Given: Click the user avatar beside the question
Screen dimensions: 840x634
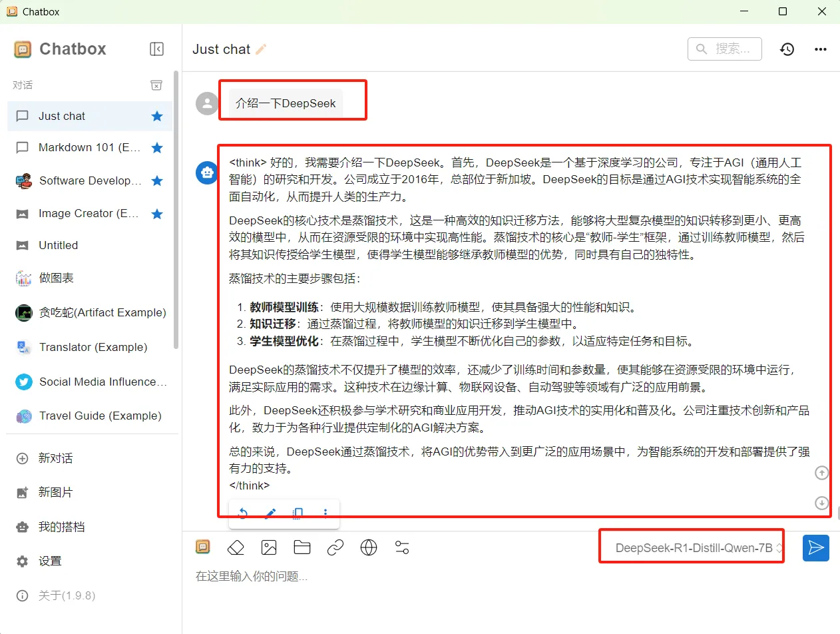Looking at the screenshot, I should (x=207, y=103).
